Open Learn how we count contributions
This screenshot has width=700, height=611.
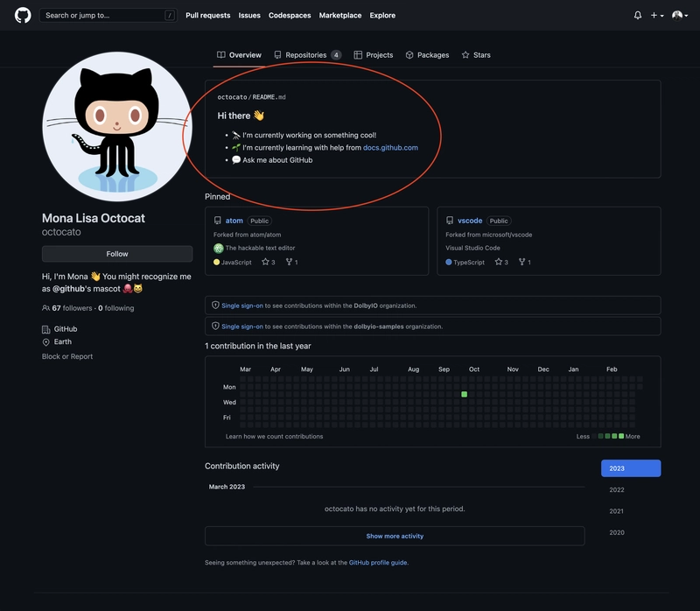coord(274,436)
